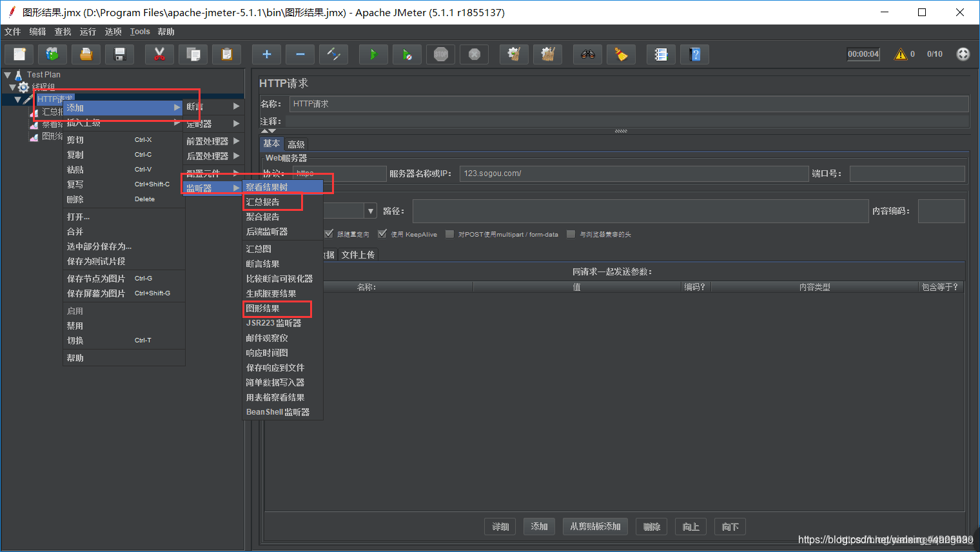
Task: Select 保存节点为图片 in context menu
Action: [124, 279]
